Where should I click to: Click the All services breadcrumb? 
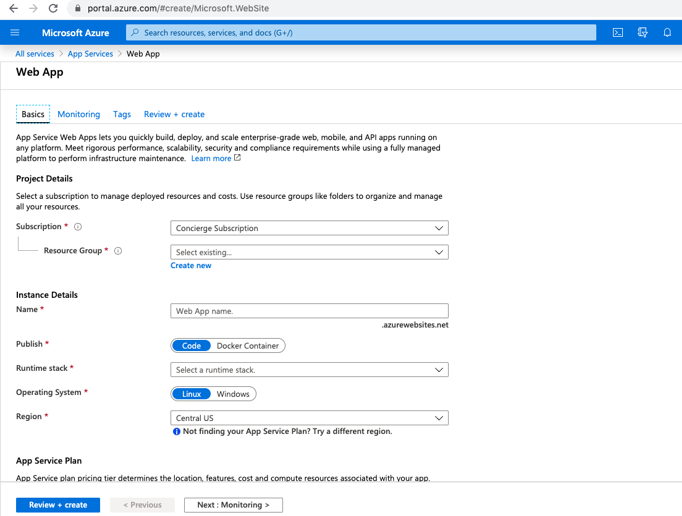tap(35, 54)
